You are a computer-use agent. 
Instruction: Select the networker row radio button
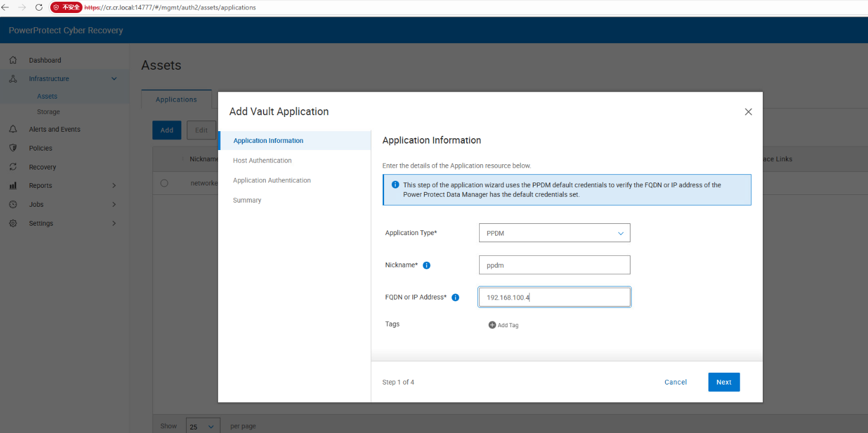tap(164, 183)
